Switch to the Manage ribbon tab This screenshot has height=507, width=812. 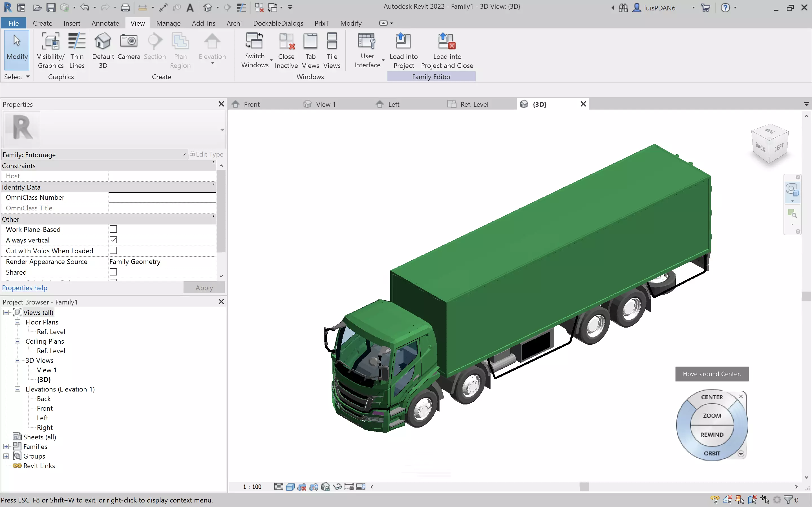(x=168, y=23)
